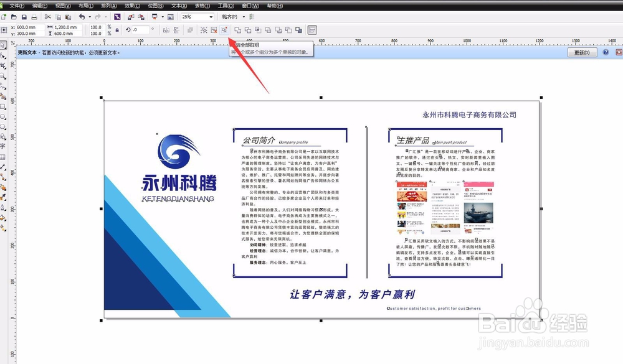Click the Paste icon
This screenshot has width=623, height=364.
coord(68,17)
